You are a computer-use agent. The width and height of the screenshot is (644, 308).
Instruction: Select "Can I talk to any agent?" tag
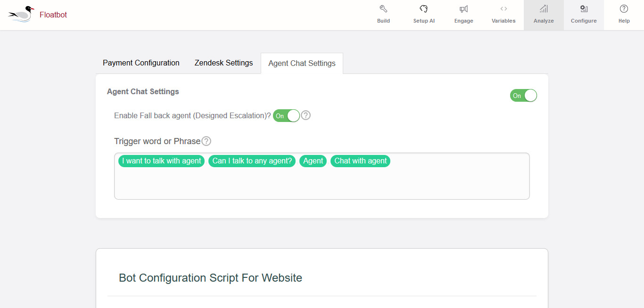(x=252, y=161)
